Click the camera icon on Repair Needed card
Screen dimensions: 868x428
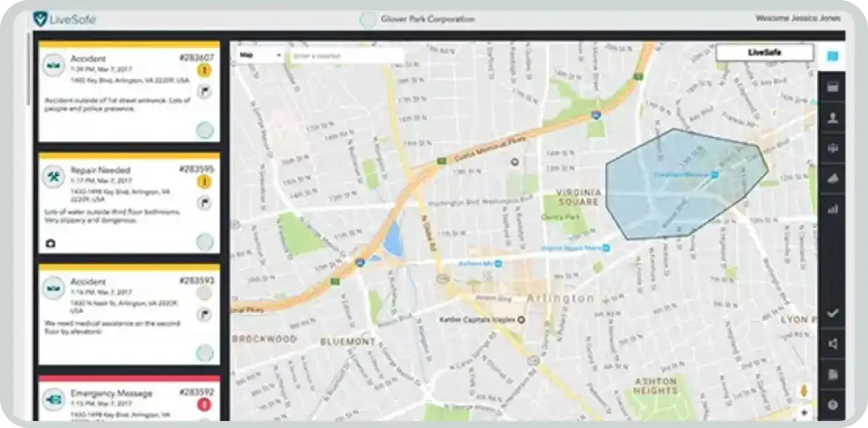[50, 243]
